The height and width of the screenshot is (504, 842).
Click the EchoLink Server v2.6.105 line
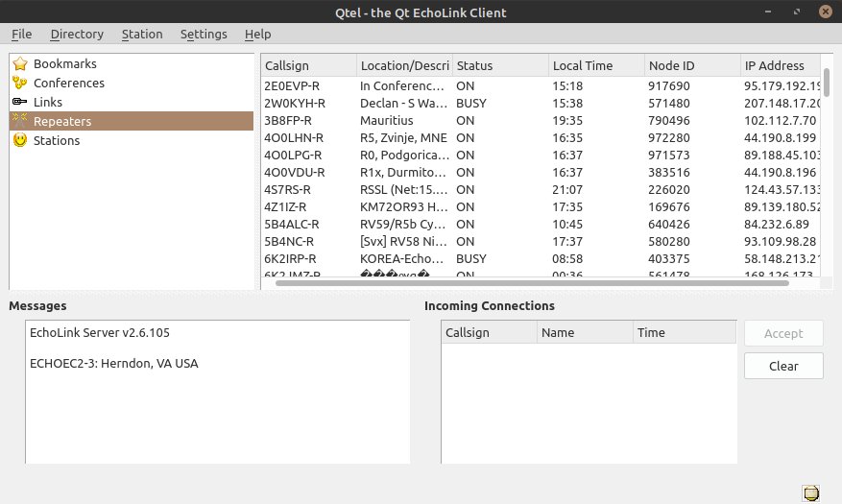pyautogui.click(x=99, y=332)
